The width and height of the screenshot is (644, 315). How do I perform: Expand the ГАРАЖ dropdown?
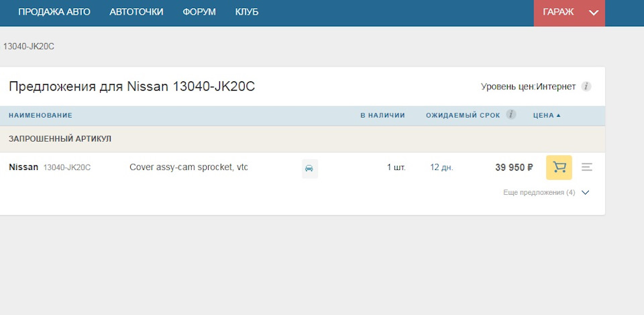click(593, 12)
